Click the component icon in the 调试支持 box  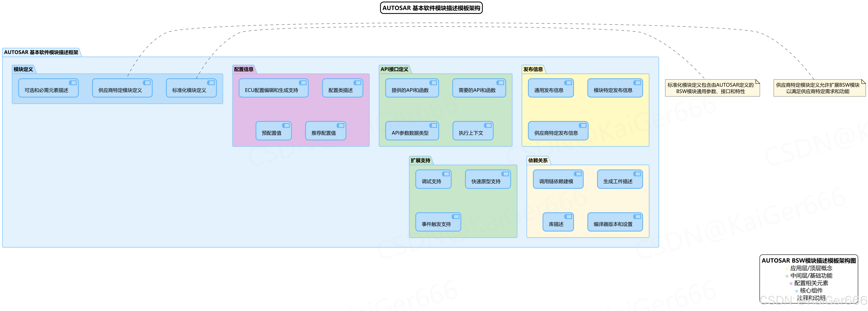click(x=446, y=174)
